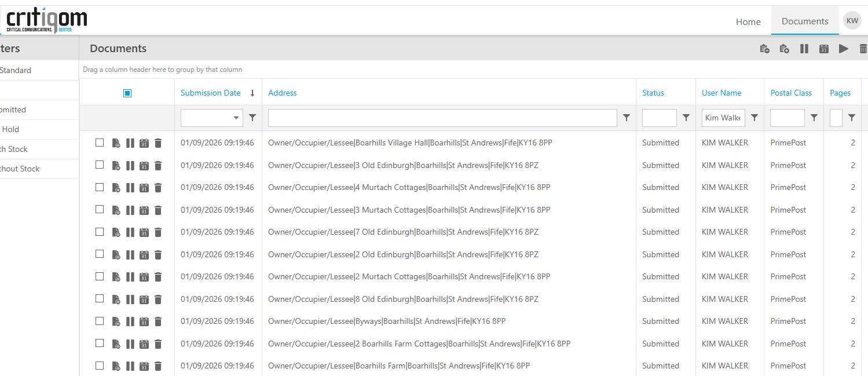Click the play icon in the Documents toolbar
The width and height of the screenshot is (868, 376).
[844, 49]
